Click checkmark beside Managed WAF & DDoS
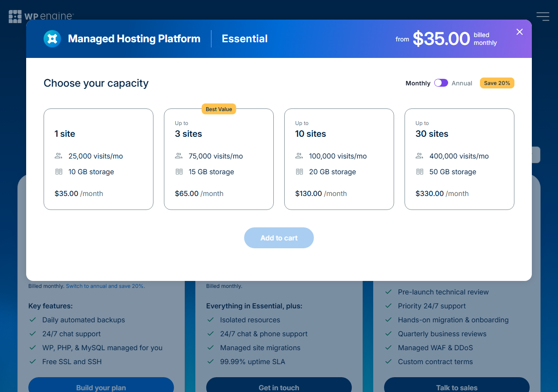This screenshot has height=392, width=558. pos(388,348)
